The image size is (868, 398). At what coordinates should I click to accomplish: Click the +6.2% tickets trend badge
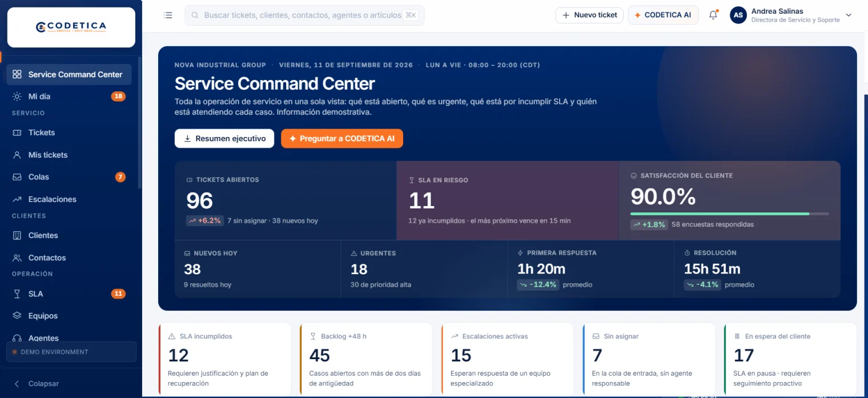205,220
